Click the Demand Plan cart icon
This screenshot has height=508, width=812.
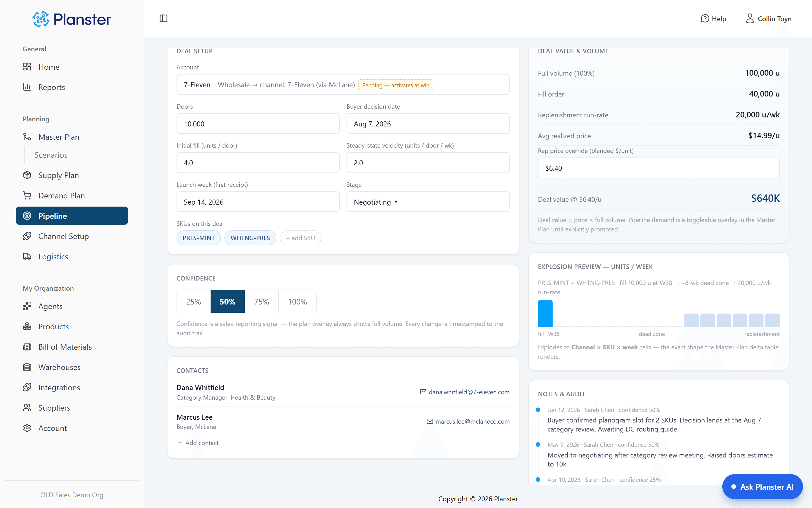(27, 196)
